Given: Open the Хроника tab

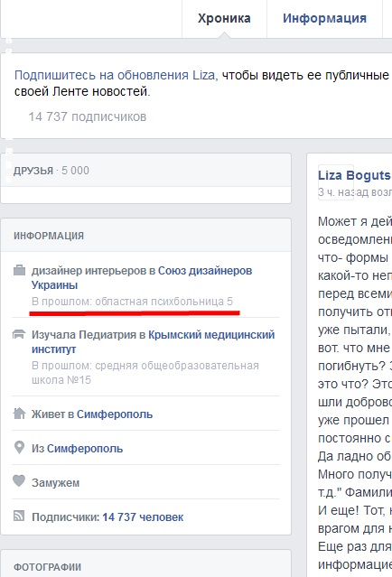Looking at the screenshot, I should click(224, 18).
